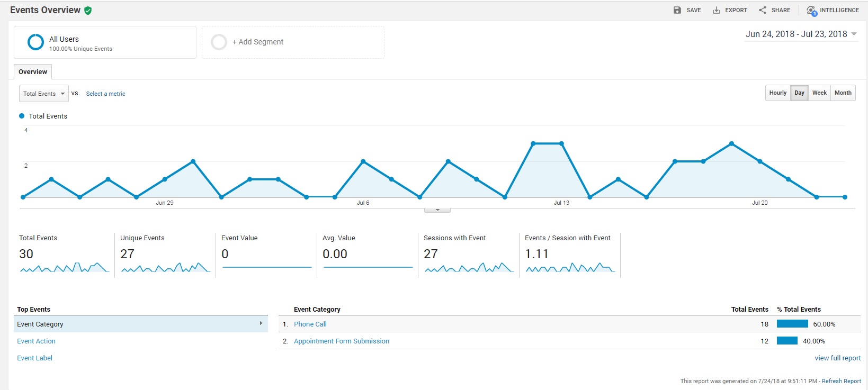The width and height of the screenshot is (868, 390).
Task: Switch chart granularity to Month
Action: [x=843, y=93]
